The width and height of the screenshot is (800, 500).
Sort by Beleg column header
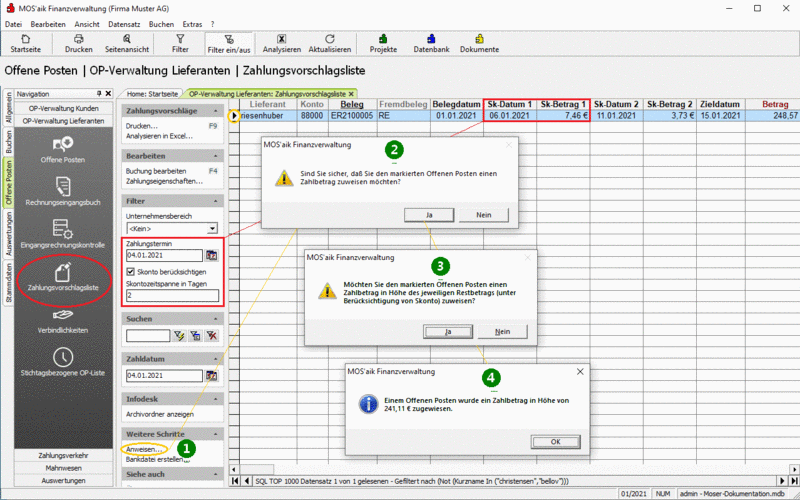point(352,104)
